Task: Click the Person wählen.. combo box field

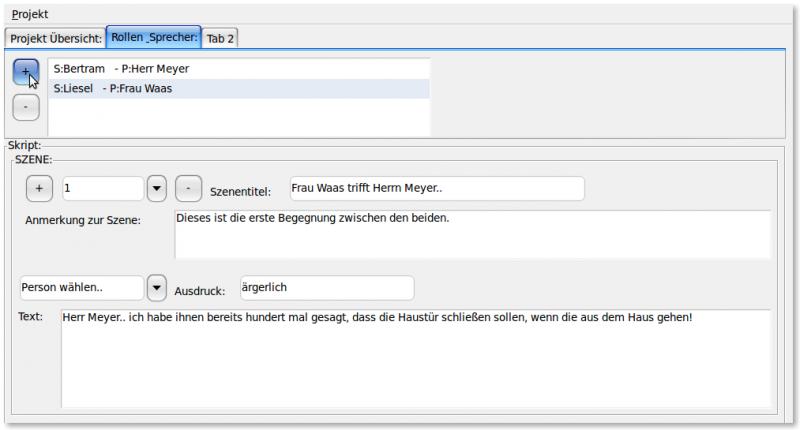Action: point(82,288)
